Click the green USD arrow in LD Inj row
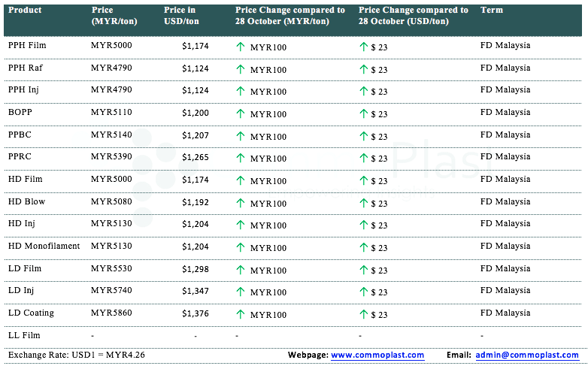Screen dimensions: 588x369 tap(364, 292)
